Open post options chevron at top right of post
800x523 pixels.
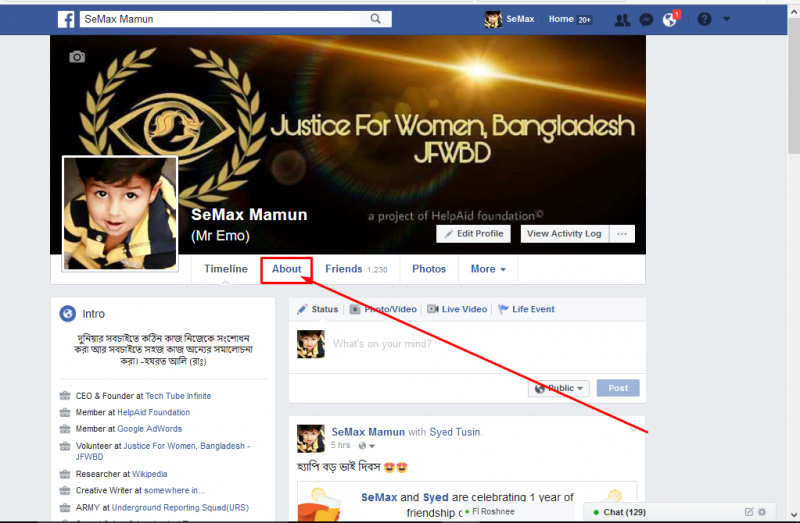[633, 430]
